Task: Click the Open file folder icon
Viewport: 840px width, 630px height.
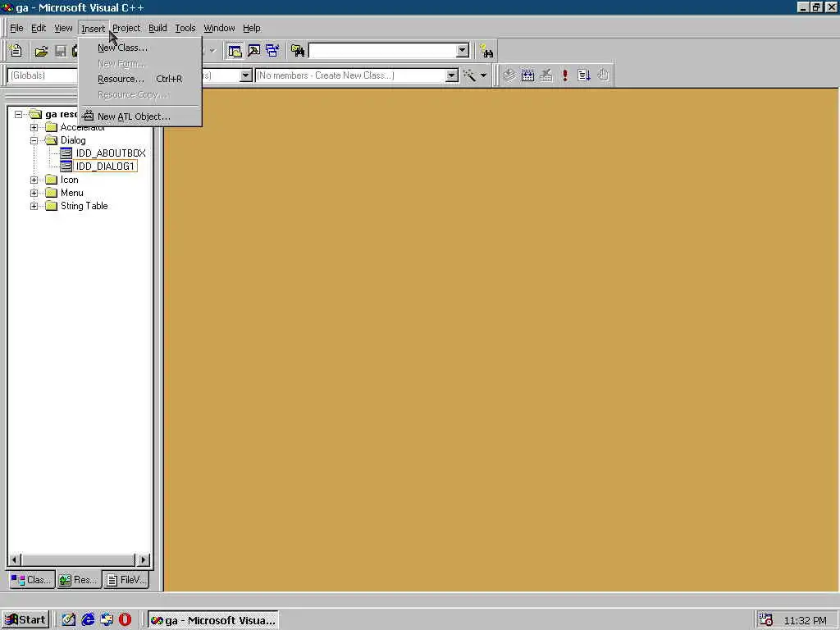Action: coord(41,51)
